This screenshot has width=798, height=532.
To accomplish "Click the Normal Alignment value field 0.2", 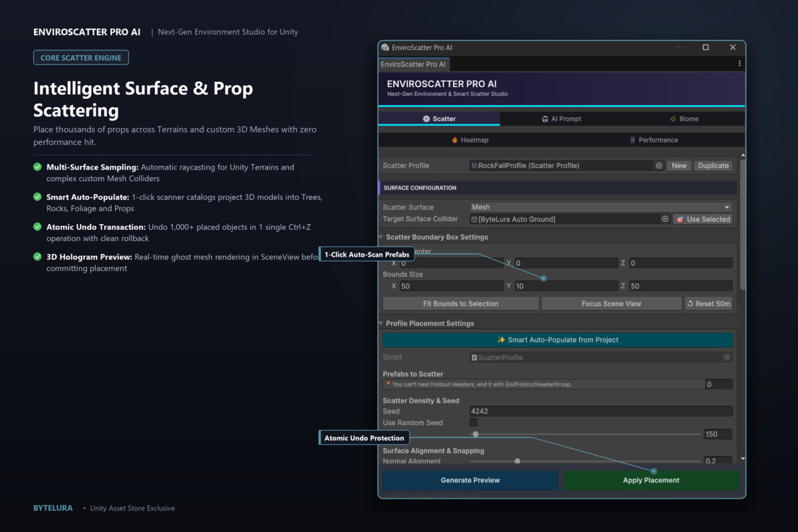I will (718, 461).
